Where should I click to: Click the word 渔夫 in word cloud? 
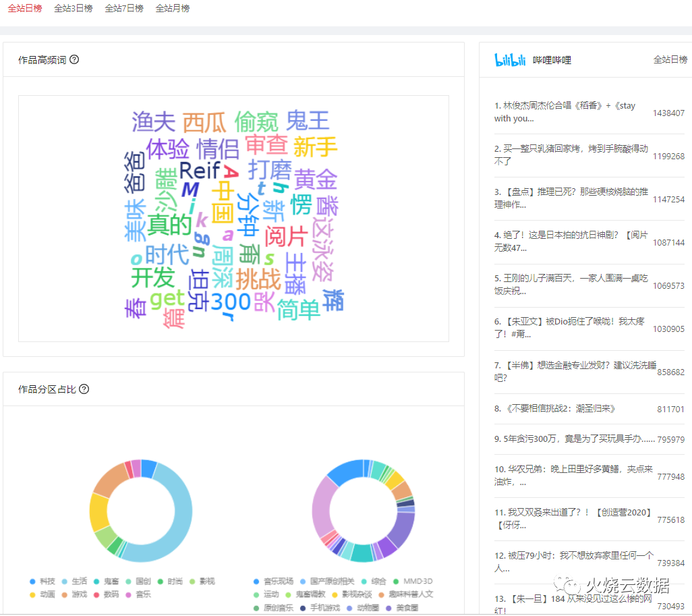point(154,121)
